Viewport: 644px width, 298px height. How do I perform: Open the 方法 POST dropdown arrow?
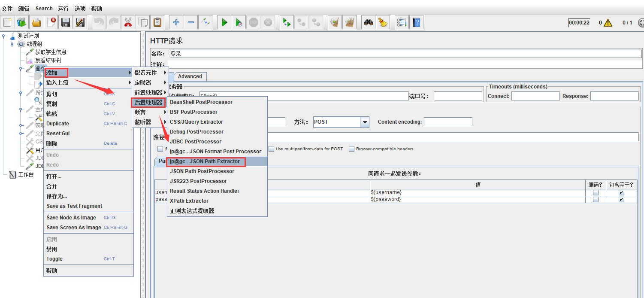[x=365, y=122]
